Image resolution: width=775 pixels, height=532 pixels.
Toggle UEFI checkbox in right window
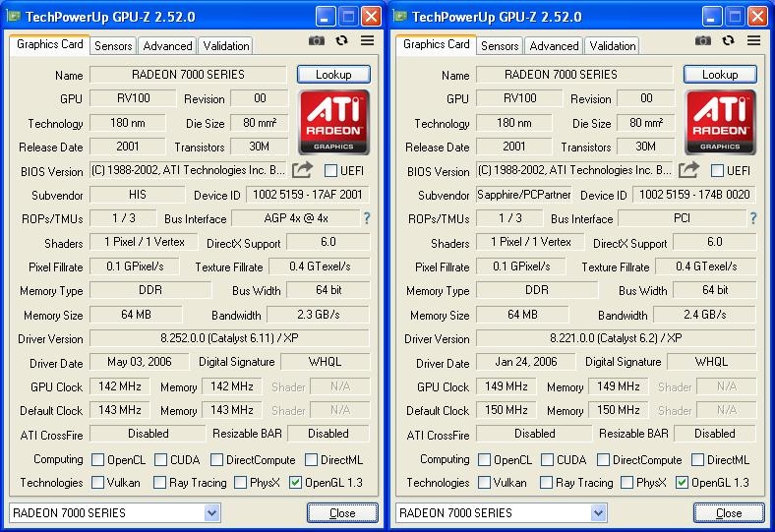click(x=717, y=171)
